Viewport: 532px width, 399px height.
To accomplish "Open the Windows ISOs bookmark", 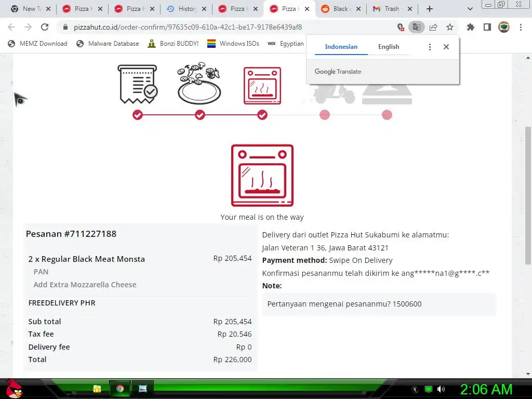I will point(233,44).
